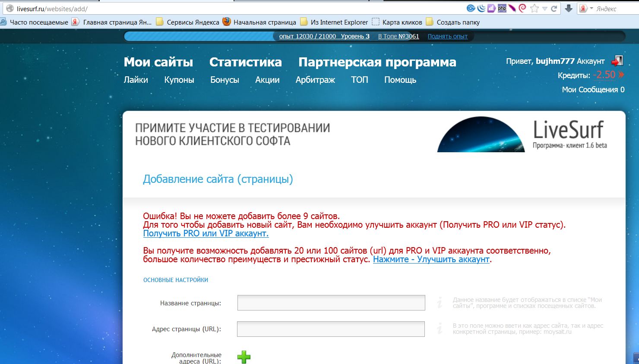Open 'Создать папку' bookmark folder
The height and width of the screenshot is (364, 639).
click(x=453, y=22)
